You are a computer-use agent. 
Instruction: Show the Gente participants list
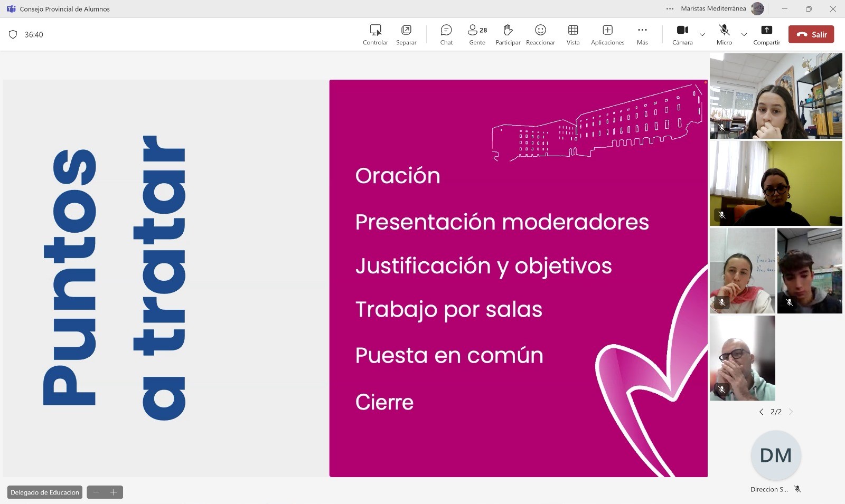tap(477, 35)
